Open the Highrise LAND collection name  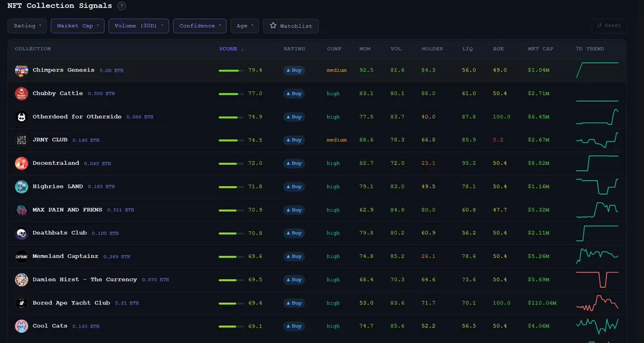pos(57,186)
